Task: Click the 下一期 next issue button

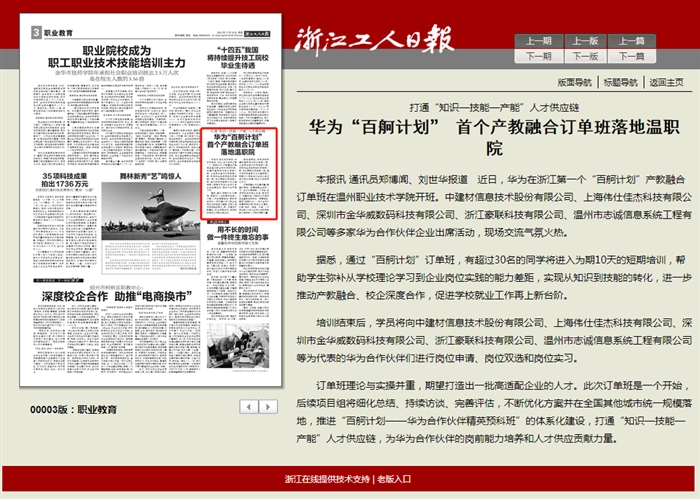Action: (x=538, y=56)
